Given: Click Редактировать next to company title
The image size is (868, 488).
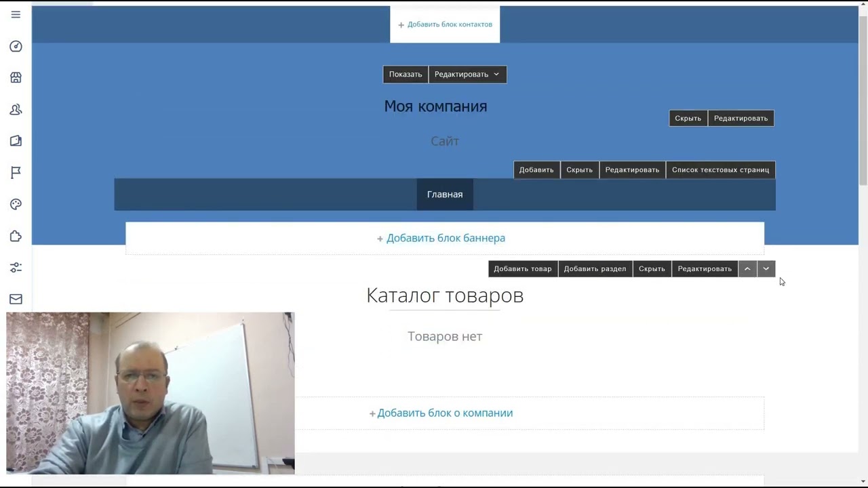Looking at the screenshot, I should [741, 119].
